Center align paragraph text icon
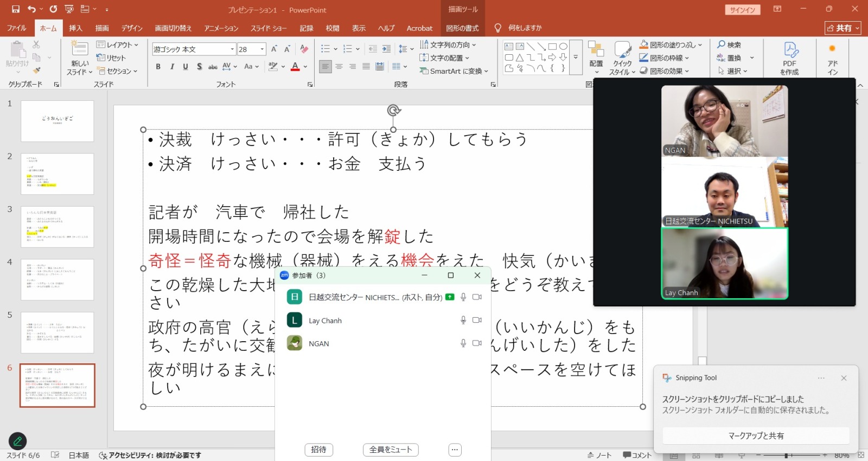This screenshot has height=461, width=868. [x=339, y=66]
